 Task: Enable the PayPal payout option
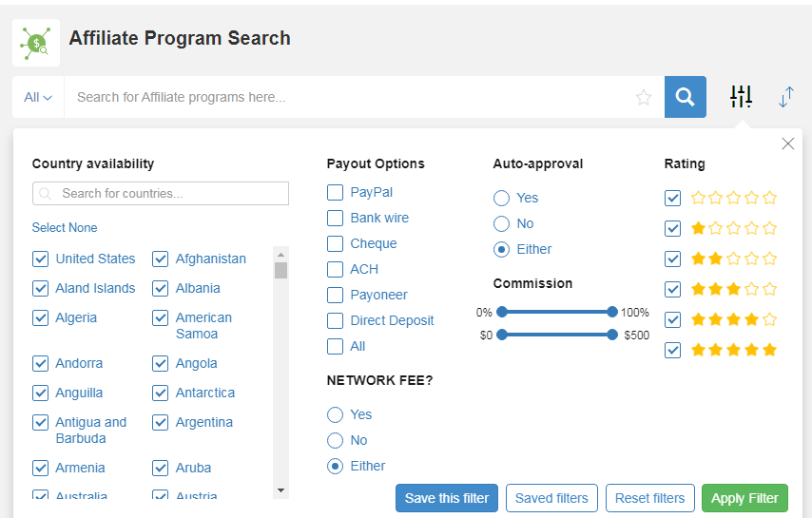[x=335, y=193]
